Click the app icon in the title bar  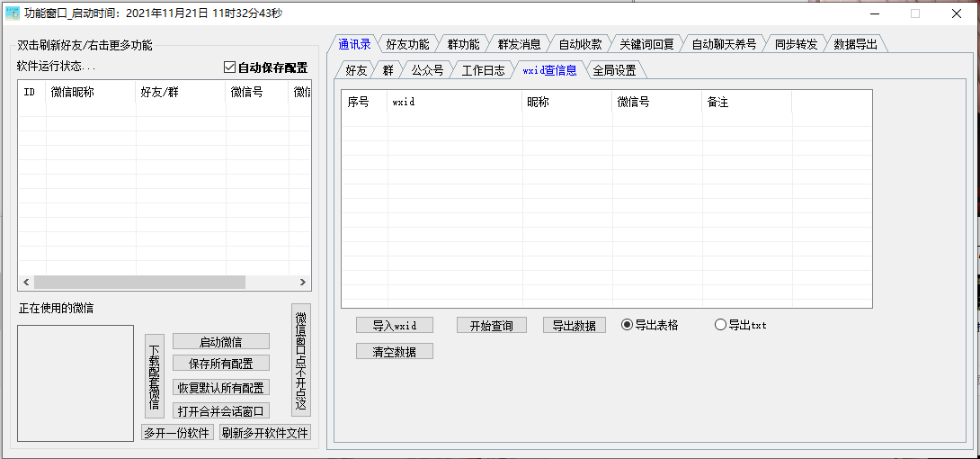pyautogui.click(x=13, y=13)
